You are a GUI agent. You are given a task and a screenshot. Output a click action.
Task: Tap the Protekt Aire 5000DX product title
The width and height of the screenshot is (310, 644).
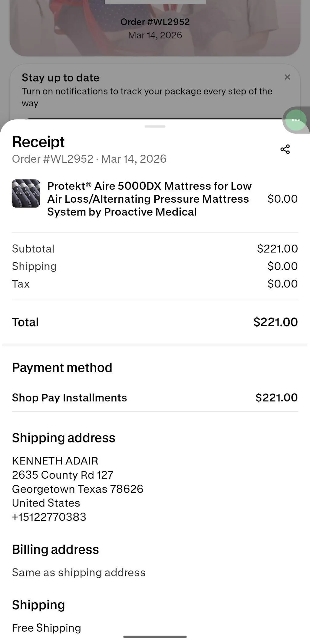tap(149, 199)
